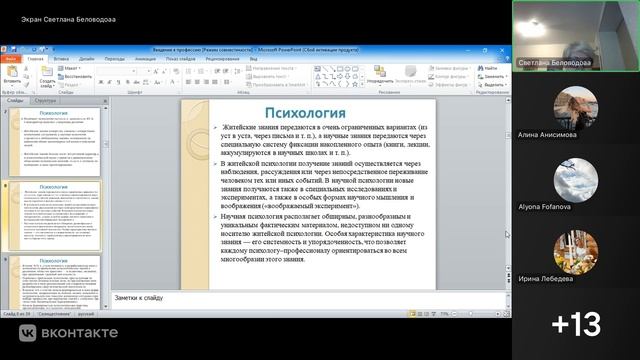Pick the text box shape in gallery
This screenshot has height=360, width=640.
click(317, 69)
